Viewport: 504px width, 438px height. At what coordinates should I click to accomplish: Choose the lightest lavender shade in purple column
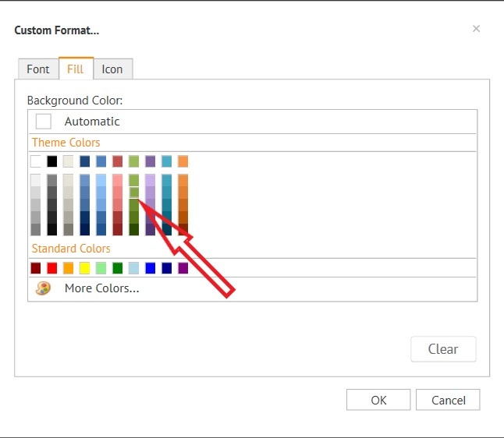coord(151,180)
